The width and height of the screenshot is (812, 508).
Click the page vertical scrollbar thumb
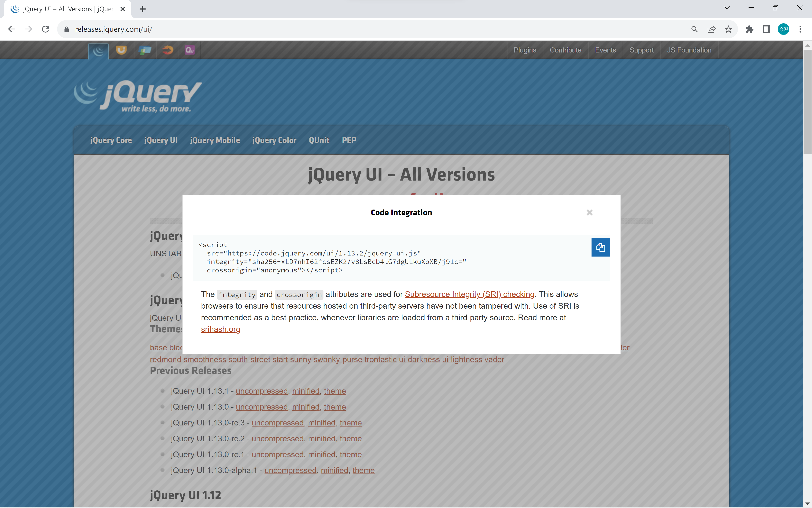[807, 102]
